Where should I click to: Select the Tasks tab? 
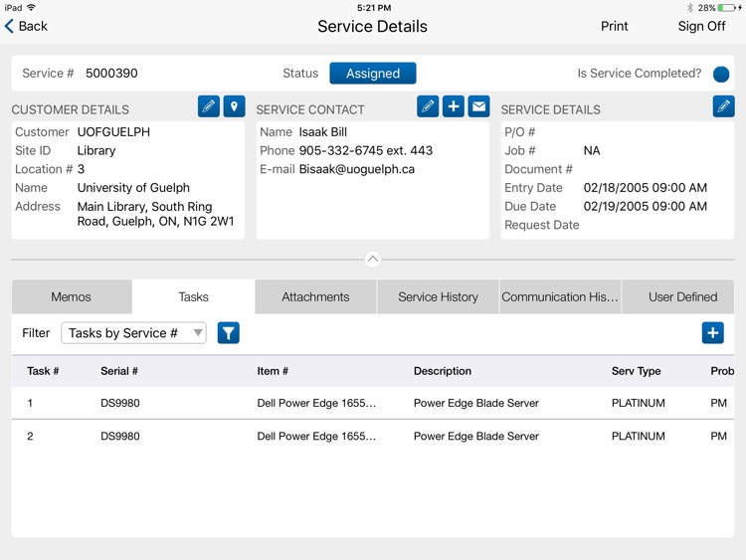click(194, 296)
